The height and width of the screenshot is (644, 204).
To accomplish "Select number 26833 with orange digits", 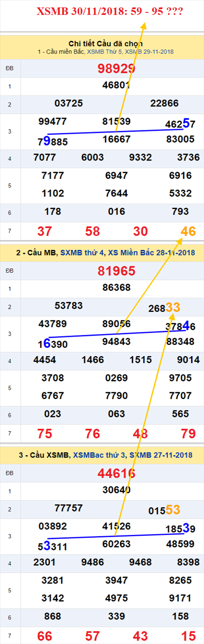I will 164,307.
